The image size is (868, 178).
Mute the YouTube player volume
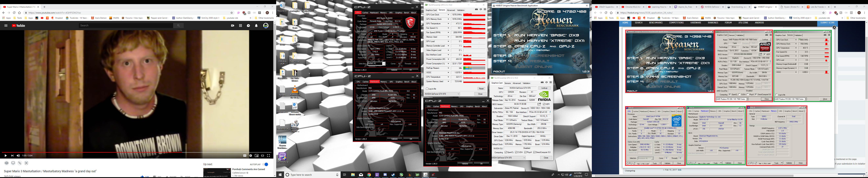pos(18,155)
